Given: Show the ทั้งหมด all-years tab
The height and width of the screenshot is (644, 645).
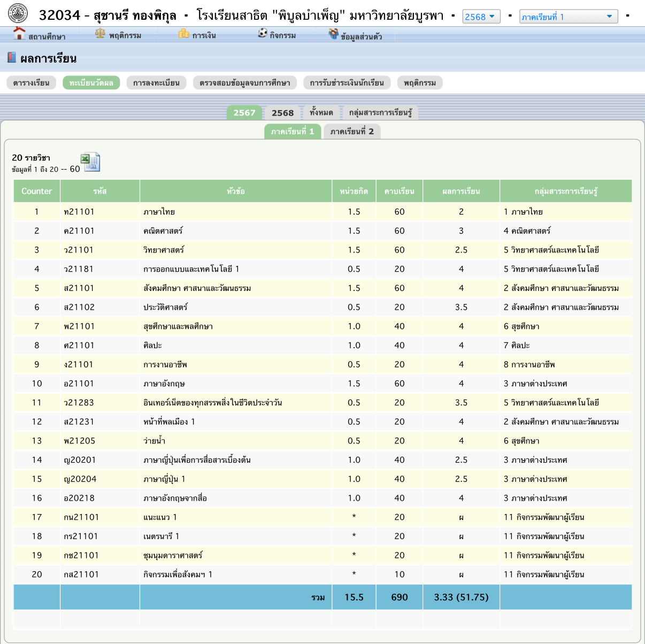Looking at the screenshot, I should click(x=321, y=113).
